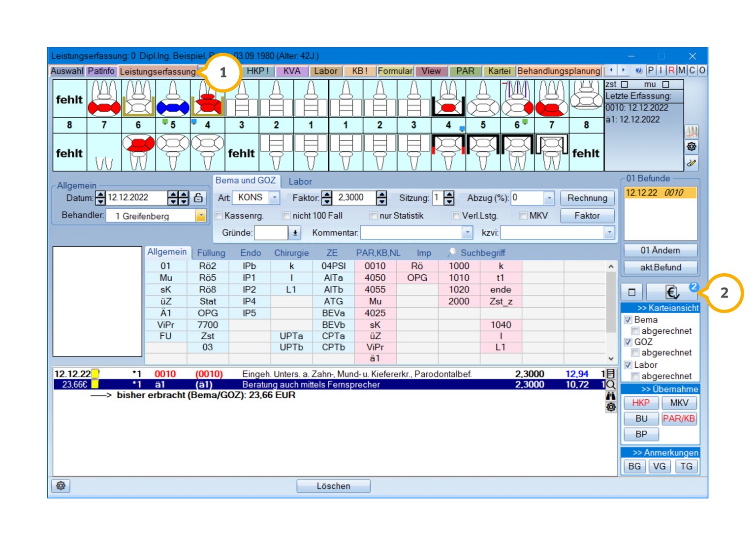Click the Euro billing check icon button

click(672, 292)
